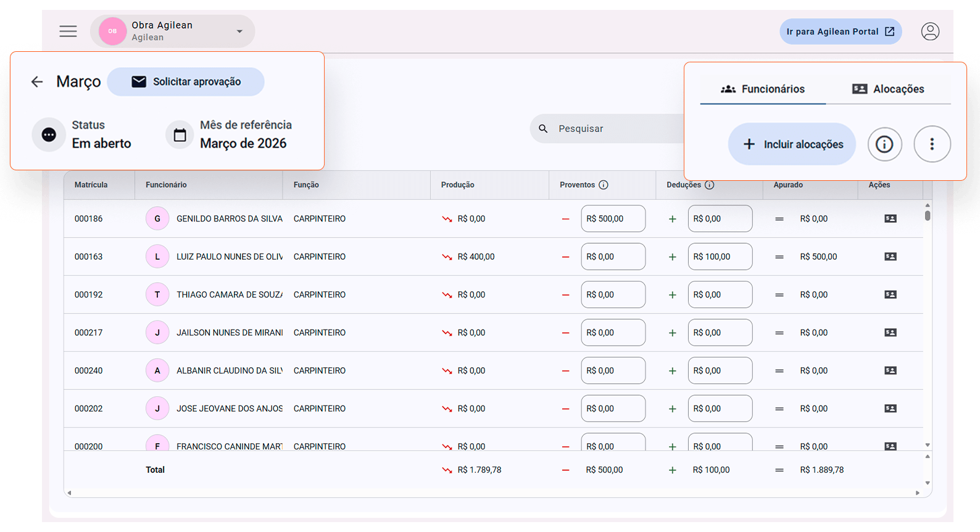
Task: Go back using the arrow beside Março
Action: tap(37, 81)
